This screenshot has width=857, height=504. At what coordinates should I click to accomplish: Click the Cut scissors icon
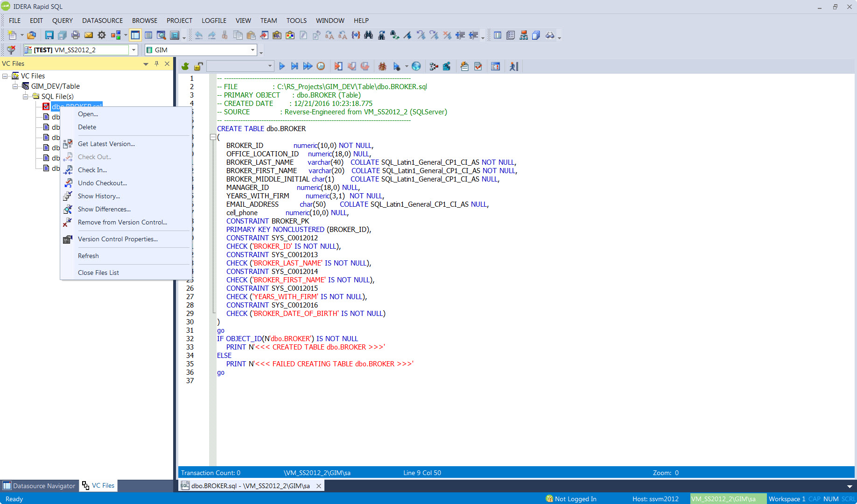coord(225,35)
